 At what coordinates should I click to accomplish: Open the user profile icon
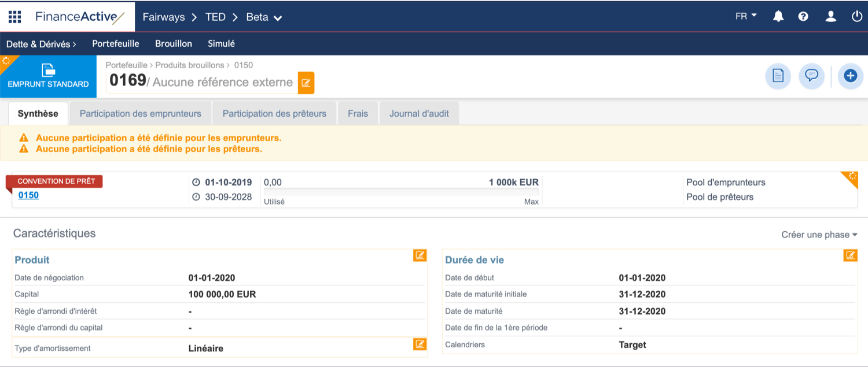[x=830, y=16]
